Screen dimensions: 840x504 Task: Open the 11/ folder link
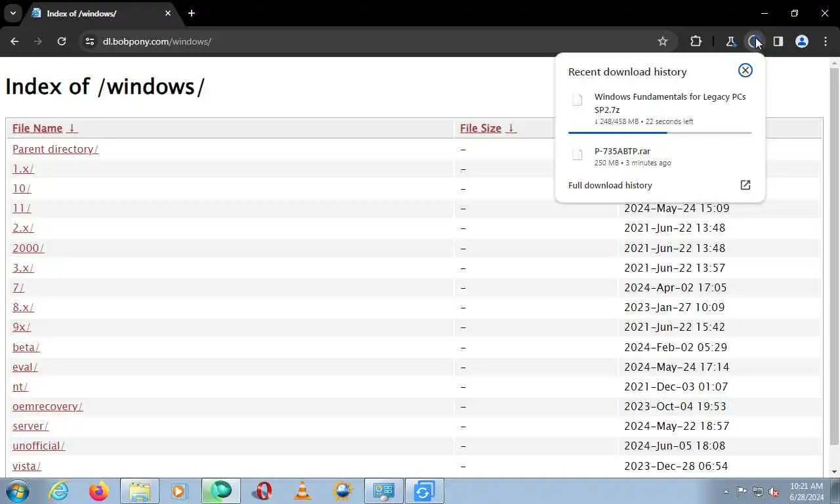22,208
